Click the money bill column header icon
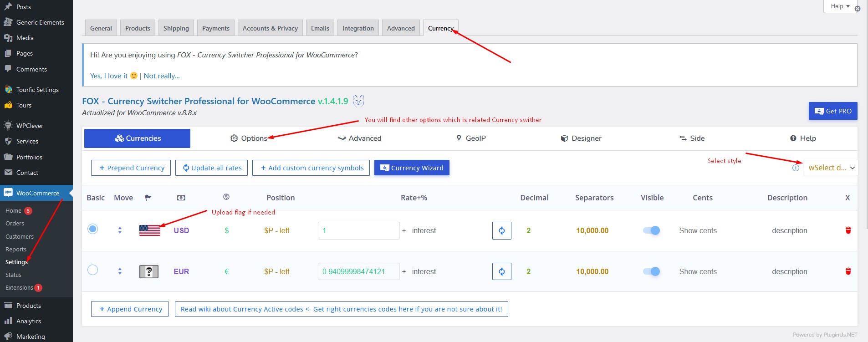The width and height of the screenshot is (868, 342). click(x=181, y=198)
